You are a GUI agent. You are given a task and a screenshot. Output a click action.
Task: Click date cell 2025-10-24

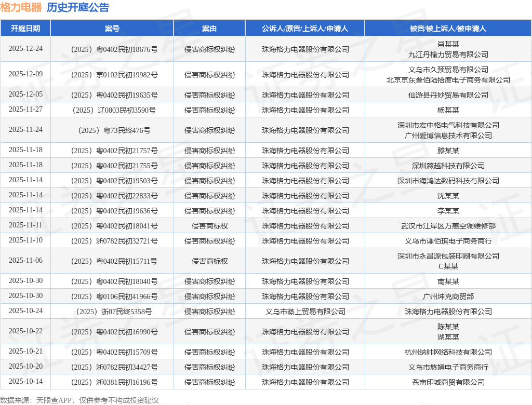pos(26,310)
